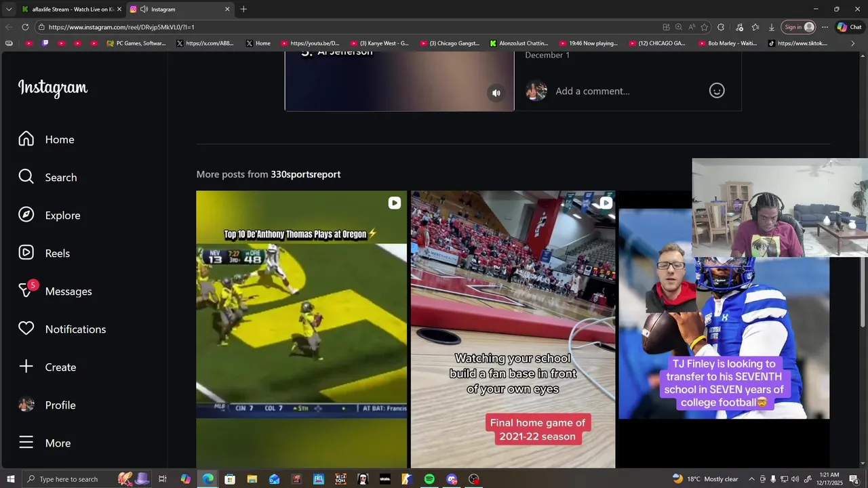
Task: Open Discord from taskbar
Action: pos(452,479)
